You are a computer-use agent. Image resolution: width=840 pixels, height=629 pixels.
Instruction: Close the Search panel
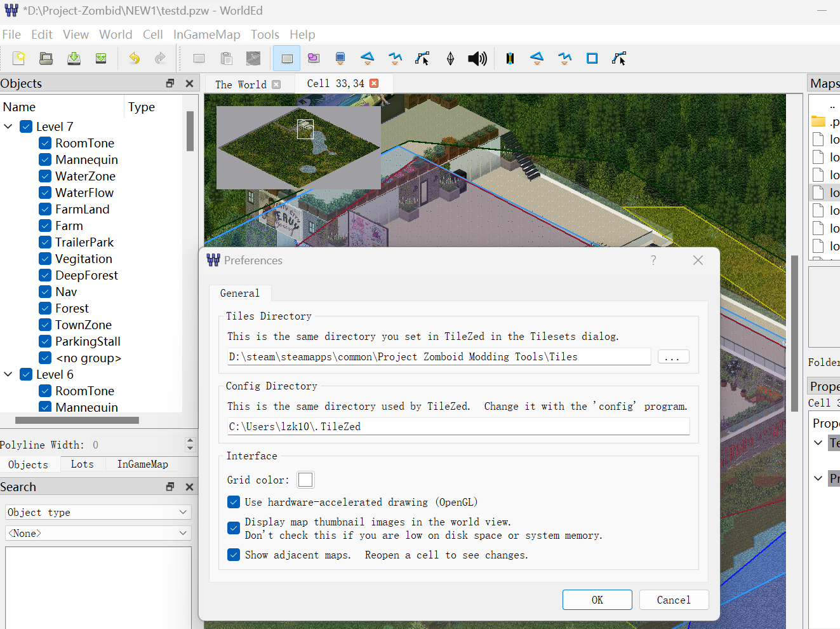point(189,487)
